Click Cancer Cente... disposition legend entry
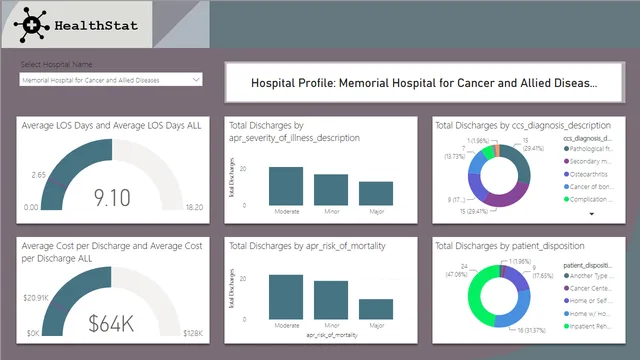 click(588, 289)
